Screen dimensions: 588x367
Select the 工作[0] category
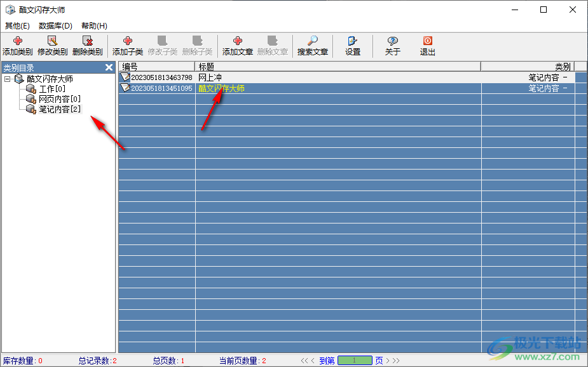52,89
